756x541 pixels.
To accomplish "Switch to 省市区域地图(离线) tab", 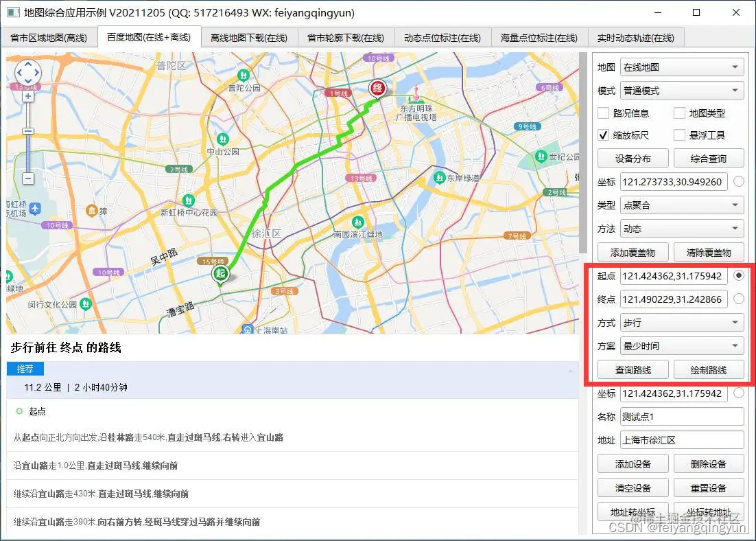I will [x=49, y=38].
